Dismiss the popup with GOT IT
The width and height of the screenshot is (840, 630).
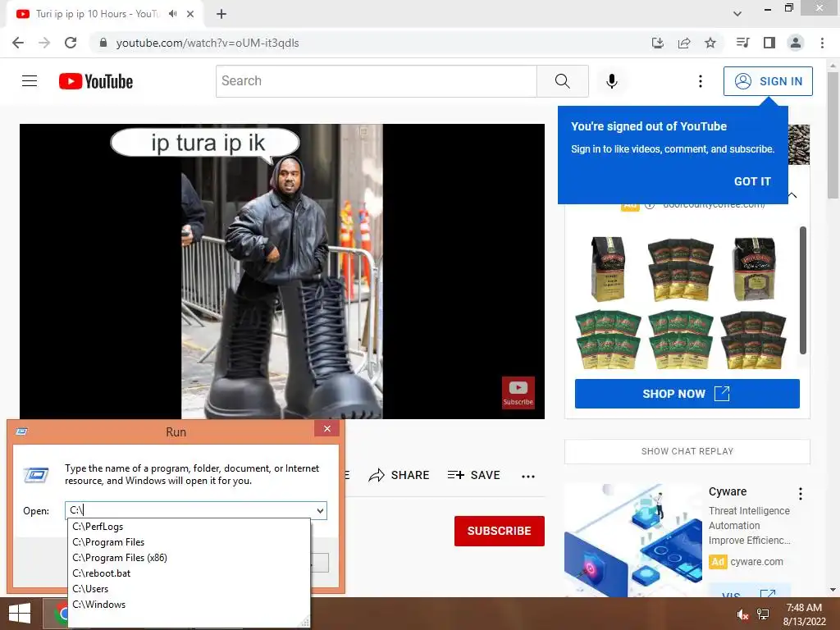[752, 181]
